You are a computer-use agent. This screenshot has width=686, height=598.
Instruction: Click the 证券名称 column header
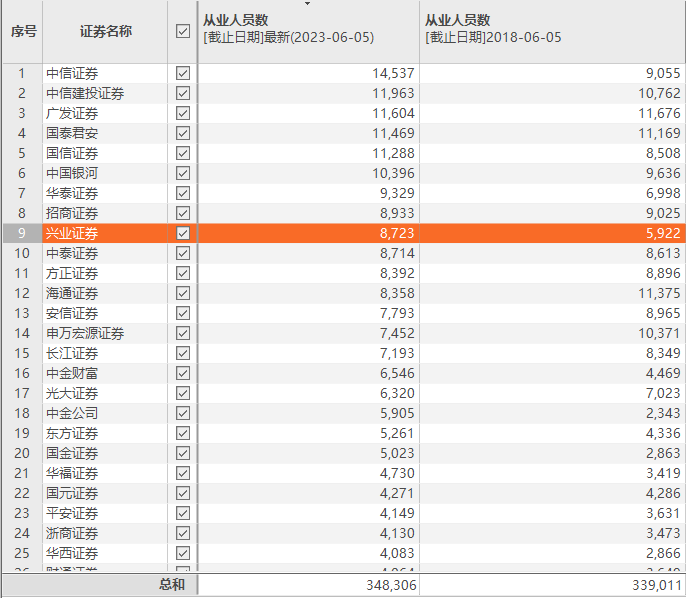pyautogui.click(x=105, y=31)
